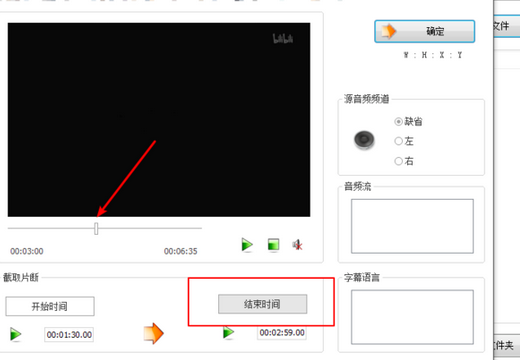Click the W : H : X : Y label
This screenshot has height=360, width=520.
[x=433, y=55]
